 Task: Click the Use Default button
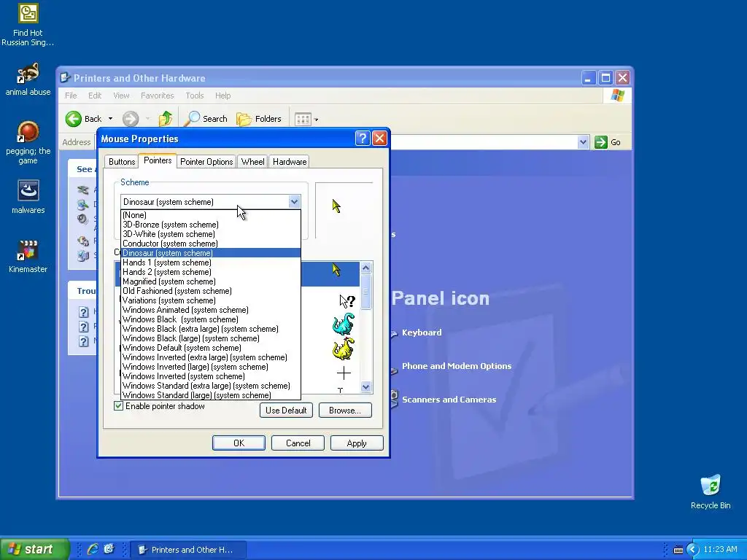(x=286, y=410)
